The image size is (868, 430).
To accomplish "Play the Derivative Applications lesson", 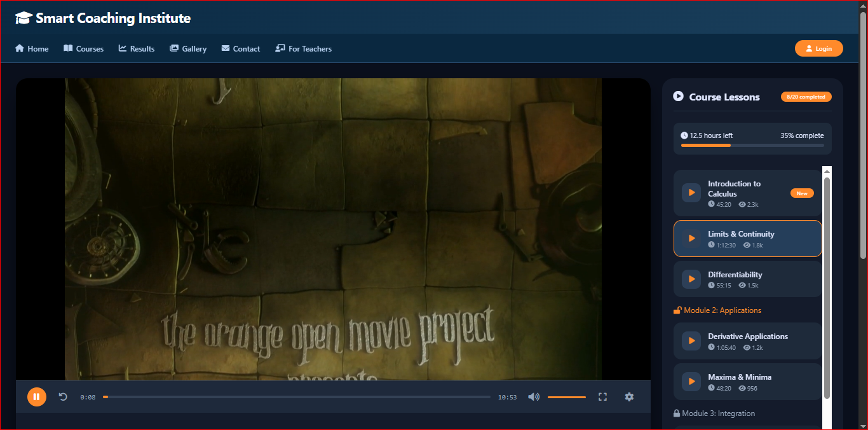I will (691, 341).
